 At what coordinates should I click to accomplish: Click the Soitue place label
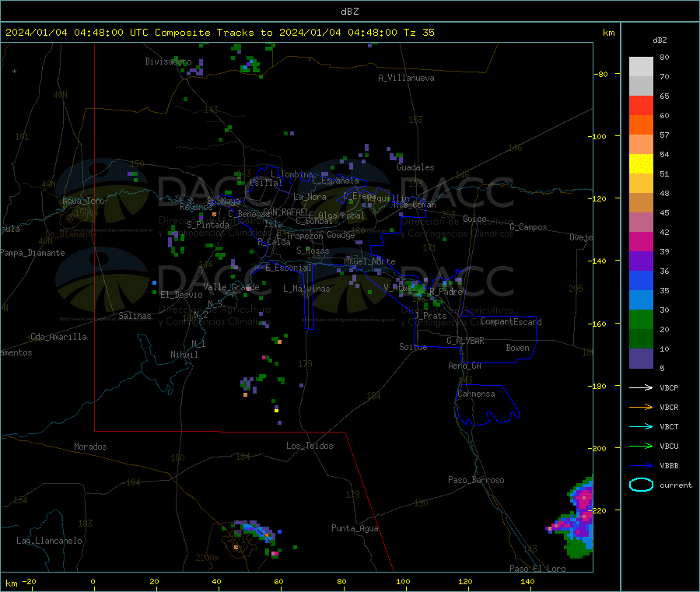413,347
